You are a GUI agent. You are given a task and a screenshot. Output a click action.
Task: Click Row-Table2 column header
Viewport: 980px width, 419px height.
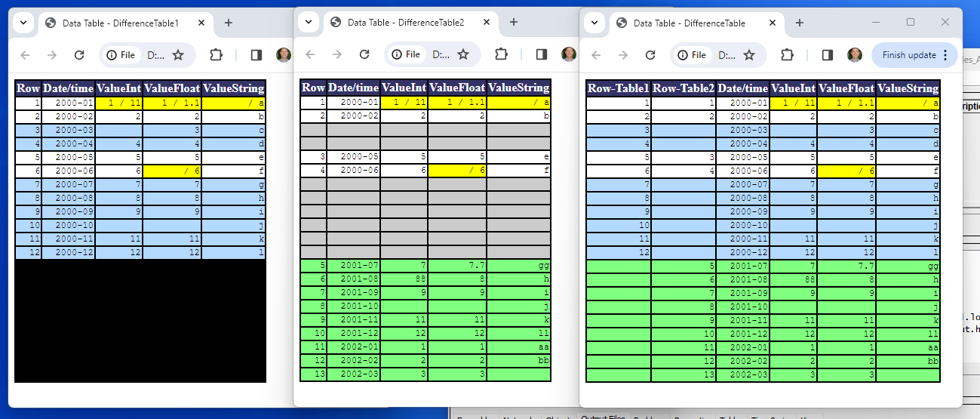coord(684,88)
